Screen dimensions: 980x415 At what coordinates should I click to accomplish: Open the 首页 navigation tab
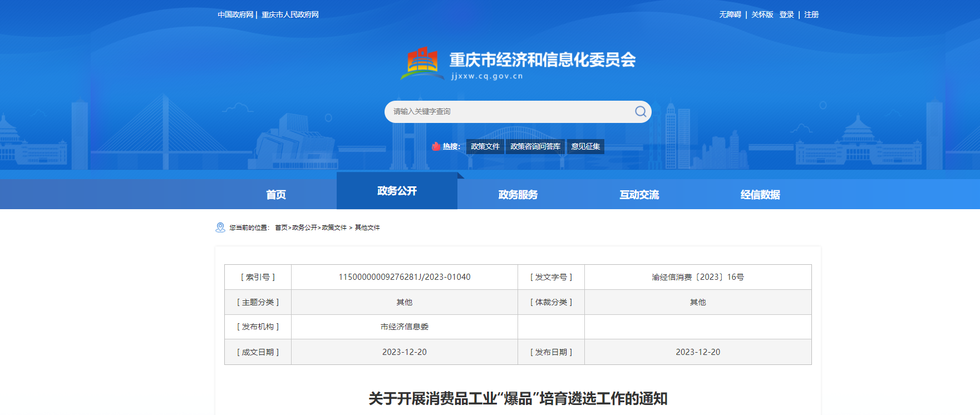pyautogui.click(x=275, y=195)
